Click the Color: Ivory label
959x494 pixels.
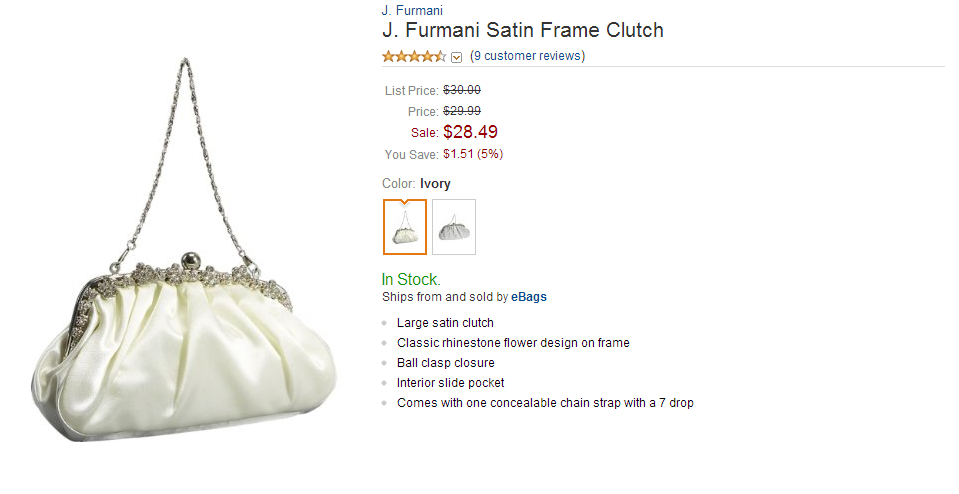click(416, 184)
